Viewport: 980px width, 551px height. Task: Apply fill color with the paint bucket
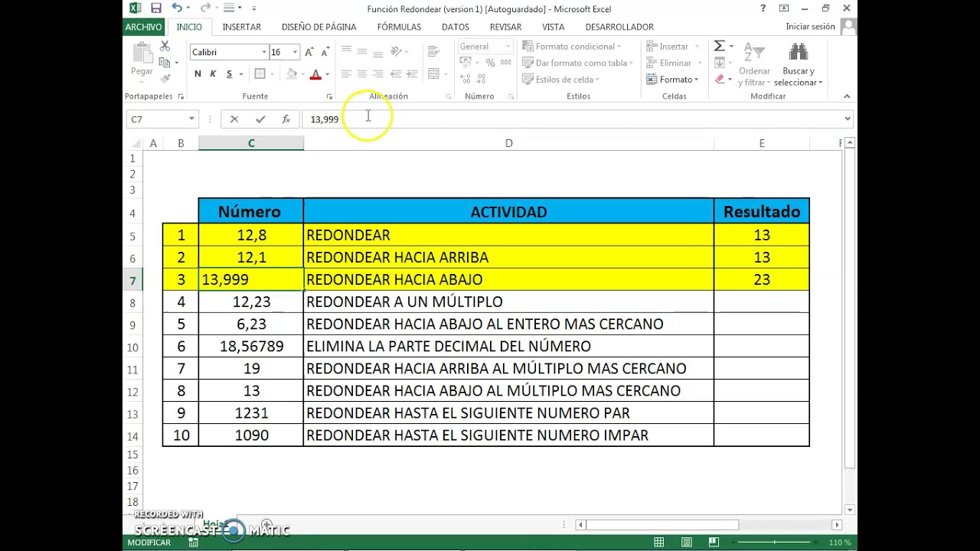coord(291,74)
